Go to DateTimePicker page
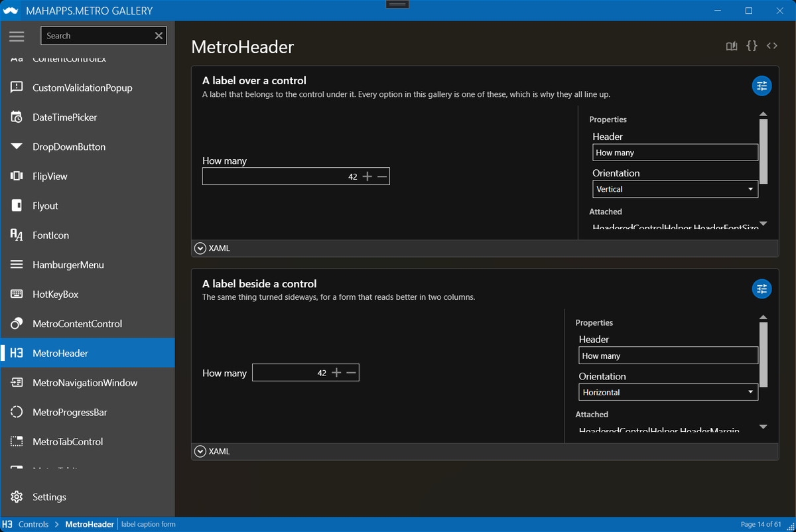 click(x=65, y=117)
